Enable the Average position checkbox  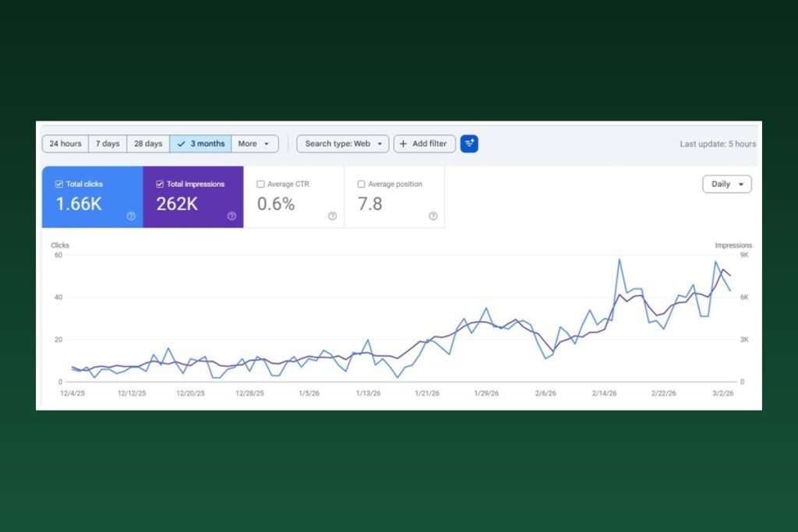coord(362,184)
